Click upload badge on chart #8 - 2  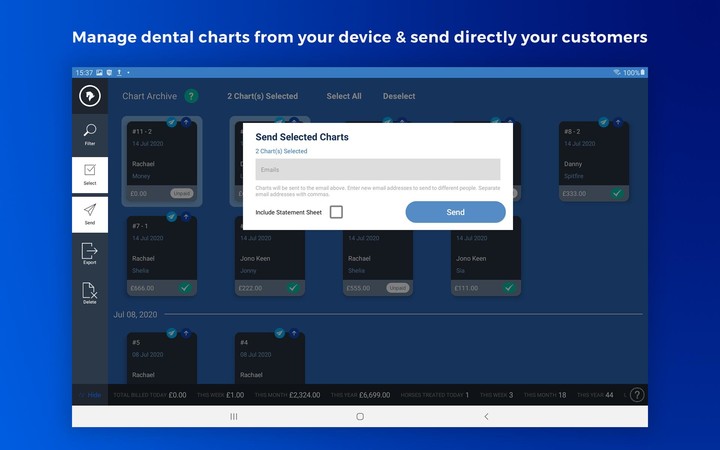[618, 122]
